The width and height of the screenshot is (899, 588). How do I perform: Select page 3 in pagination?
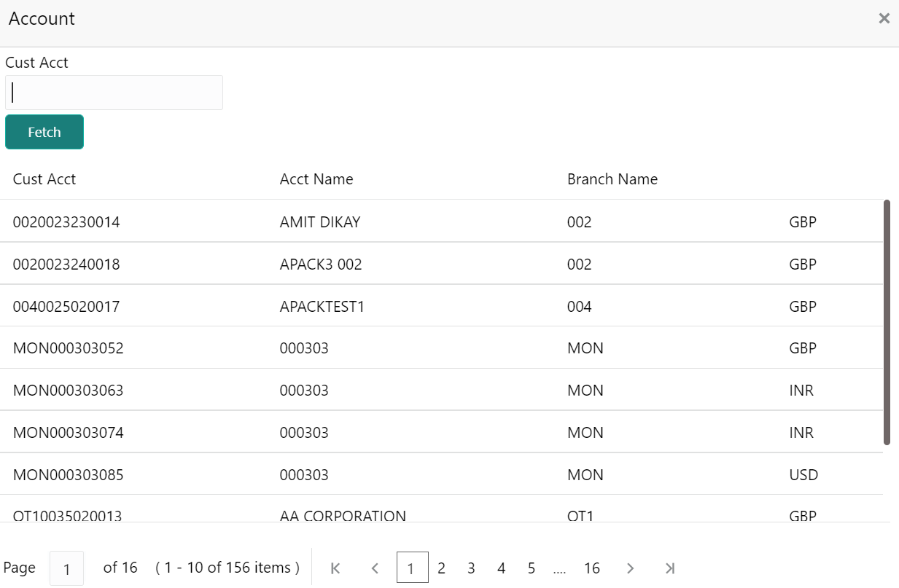point(471,568)
